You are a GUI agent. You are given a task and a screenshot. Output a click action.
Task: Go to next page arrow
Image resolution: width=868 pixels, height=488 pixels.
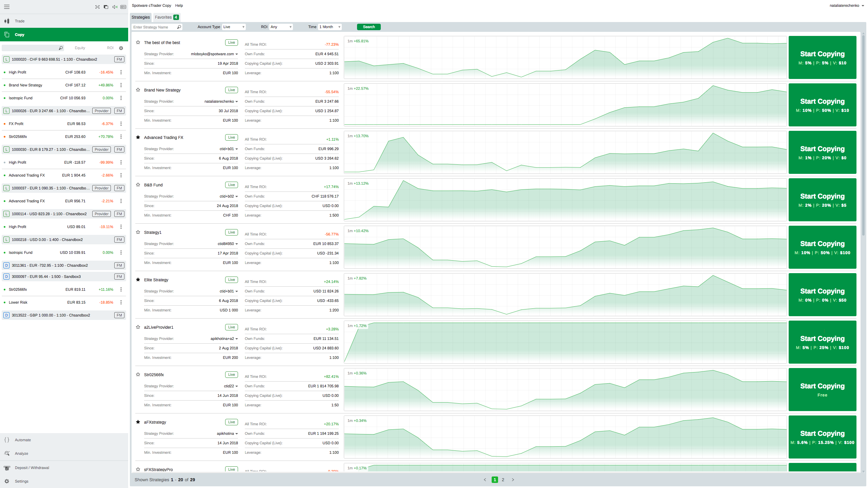pos(513,480)
